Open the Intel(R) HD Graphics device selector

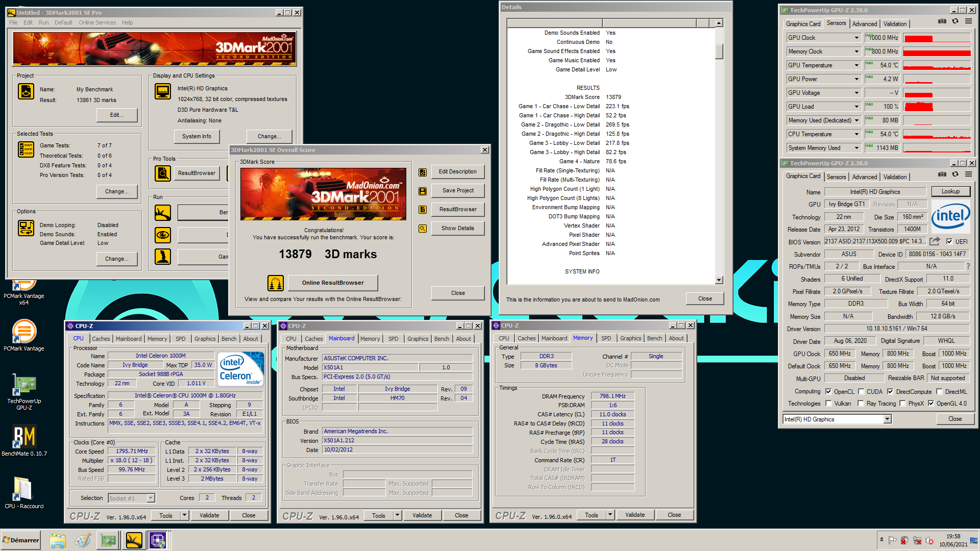pos(887,419)
